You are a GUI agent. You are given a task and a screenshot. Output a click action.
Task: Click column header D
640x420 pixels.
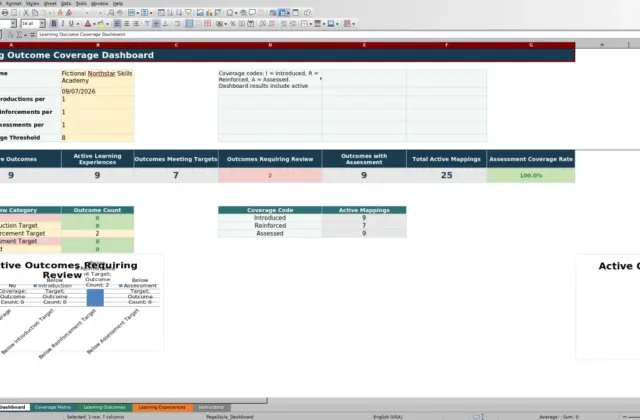[270, 45]
